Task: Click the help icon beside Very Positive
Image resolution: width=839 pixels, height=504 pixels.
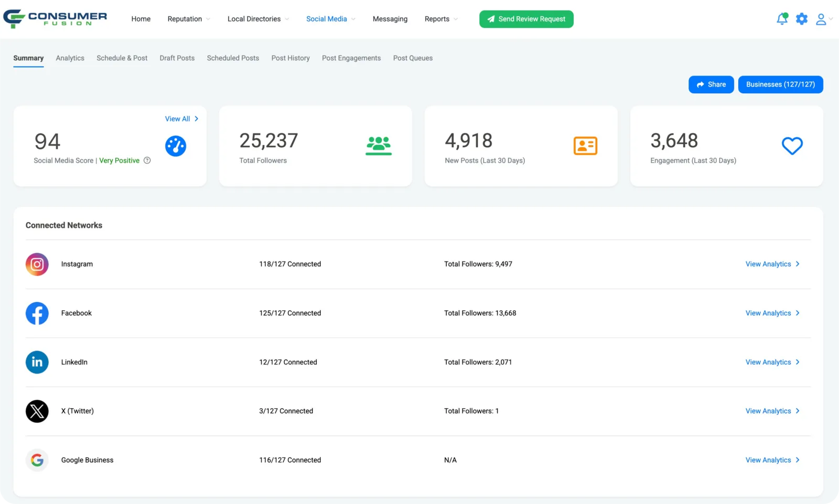Action: pyautogui.click(x=147, y=160)
